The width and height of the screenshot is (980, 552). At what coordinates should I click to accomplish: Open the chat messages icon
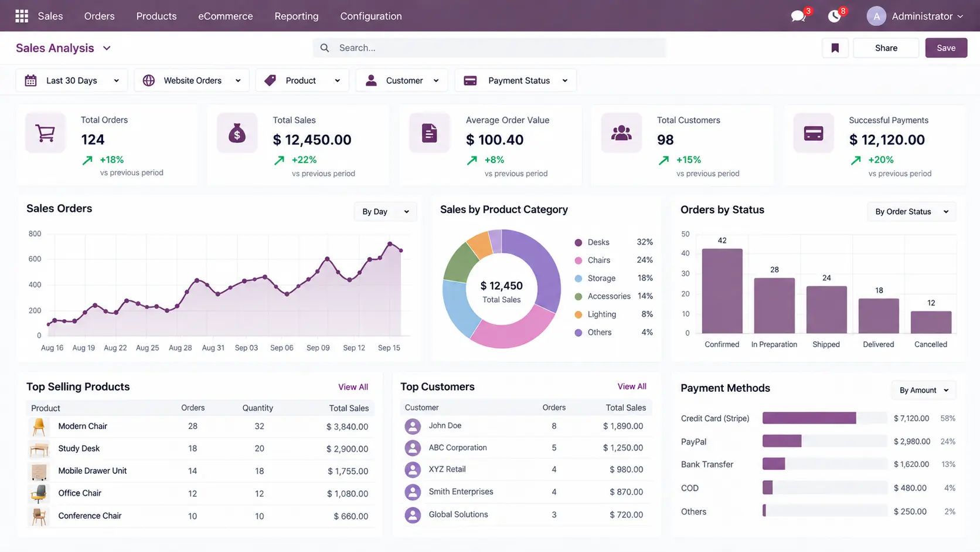(x=798, y=16)
